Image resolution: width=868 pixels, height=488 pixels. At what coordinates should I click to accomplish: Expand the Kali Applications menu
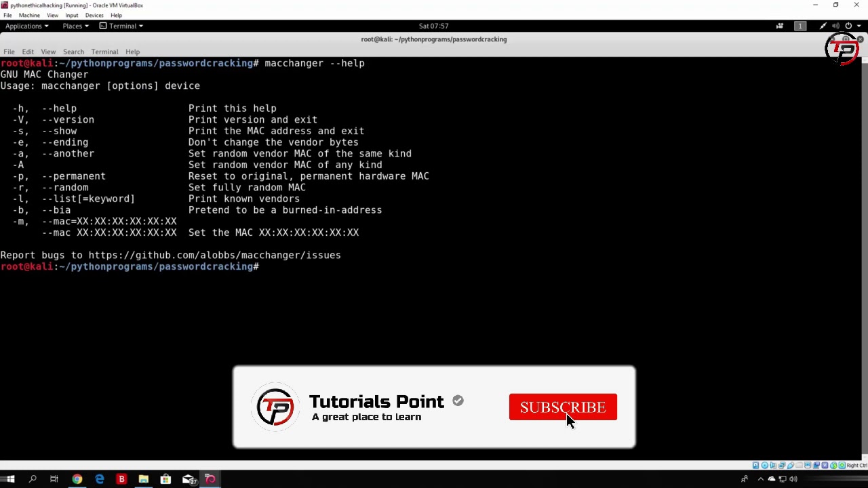[26, 26]
